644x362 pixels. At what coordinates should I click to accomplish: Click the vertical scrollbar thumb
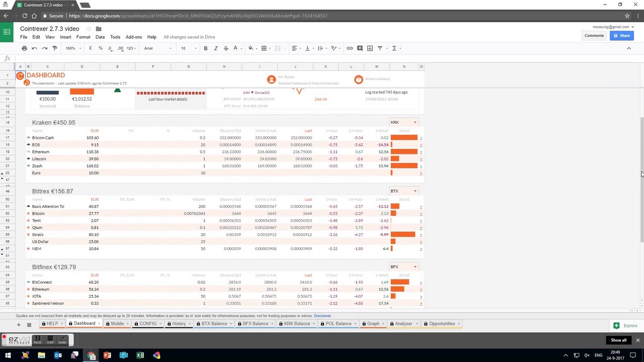tap(641, 180)
